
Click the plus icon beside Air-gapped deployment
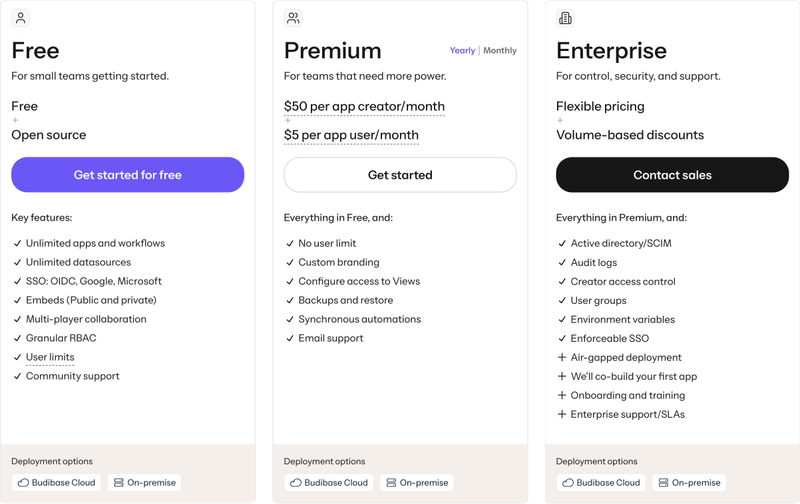[562, 357]
